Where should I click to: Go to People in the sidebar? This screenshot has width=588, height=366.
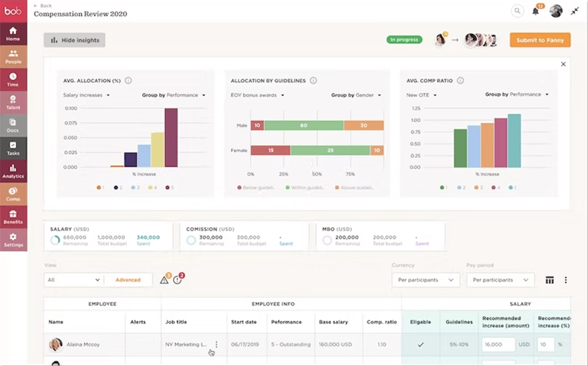pos(13,57)
